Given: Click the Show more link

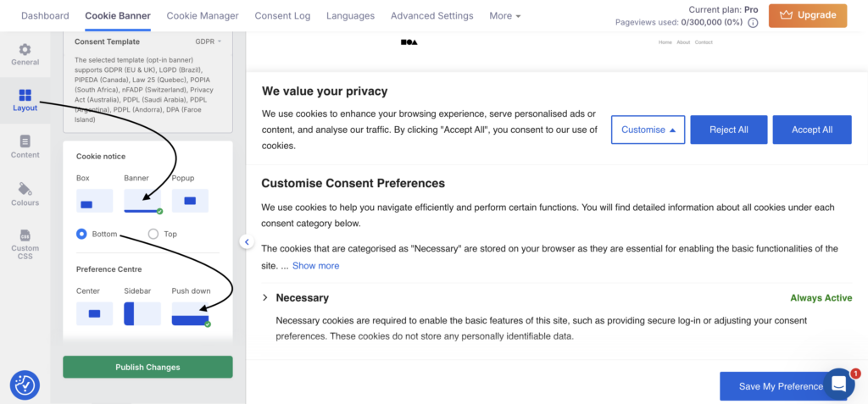Looking at the screenshot, I should (315, 265).
